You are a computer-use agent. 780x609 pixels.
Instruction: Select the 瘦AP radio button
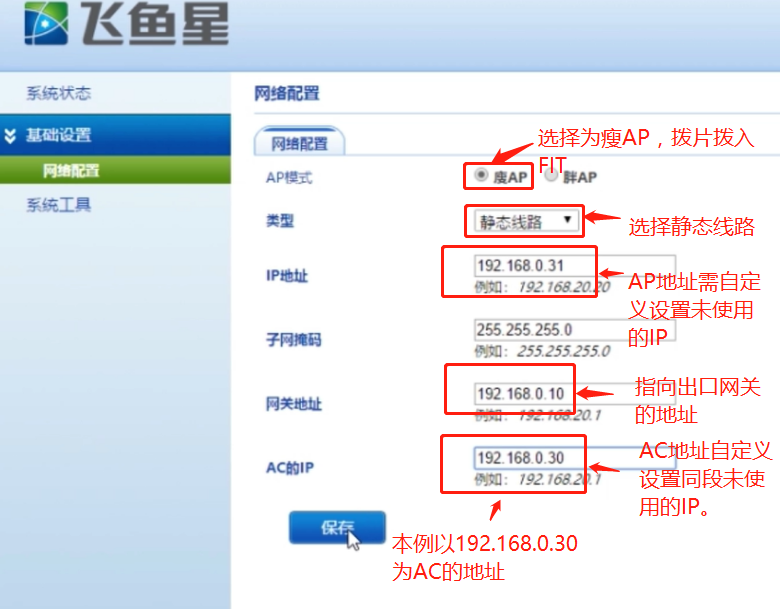(x=481, y=175)
